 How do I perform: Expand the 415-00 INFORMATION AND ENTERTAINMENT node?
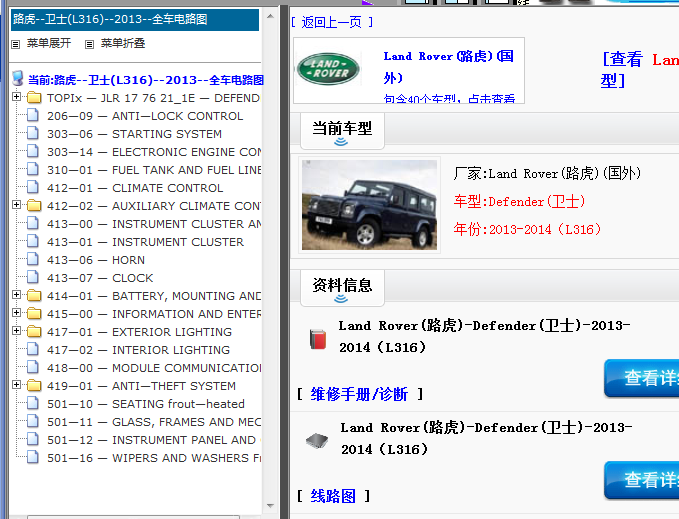point(16,313)
